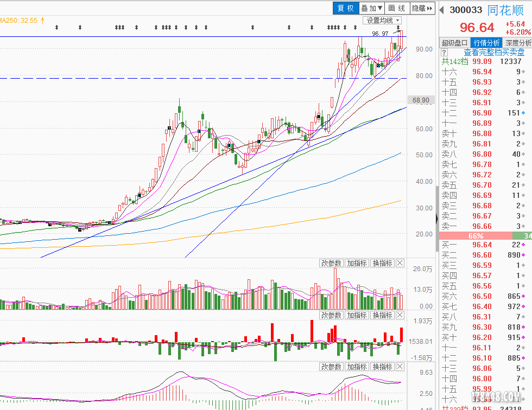Click 改参数 on the MACD panel

coord(331,367)
